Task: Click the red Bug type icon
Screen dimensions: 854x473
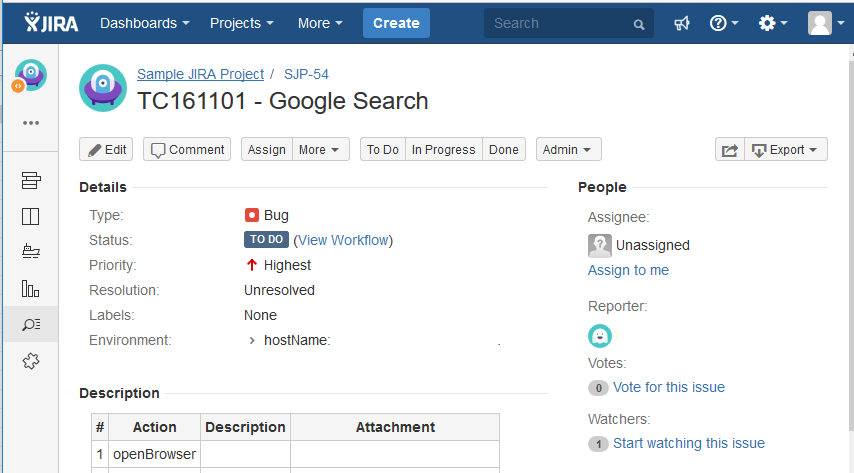Action: [x=251, y=215]
